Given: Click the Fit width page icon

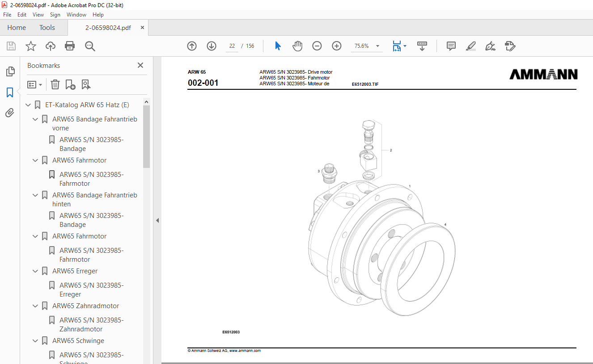Looking at the screenshot, I should [x=397, y=46].
